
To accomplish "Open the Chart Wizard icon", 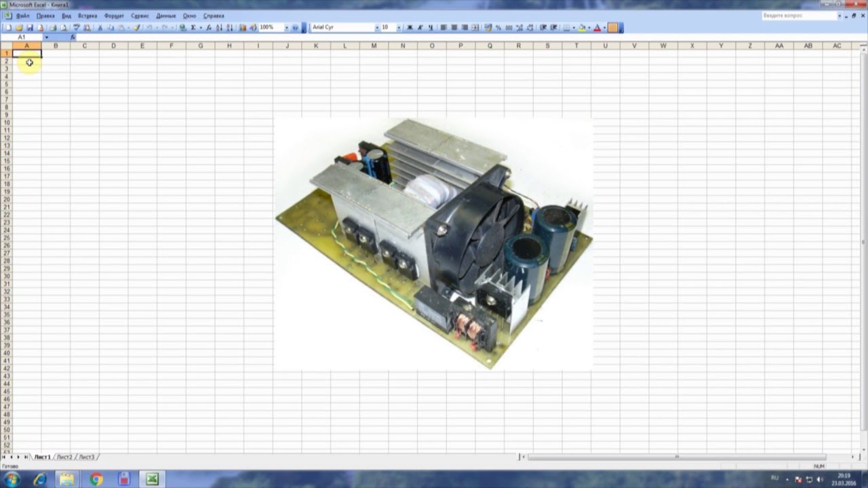I will point(242,28).
